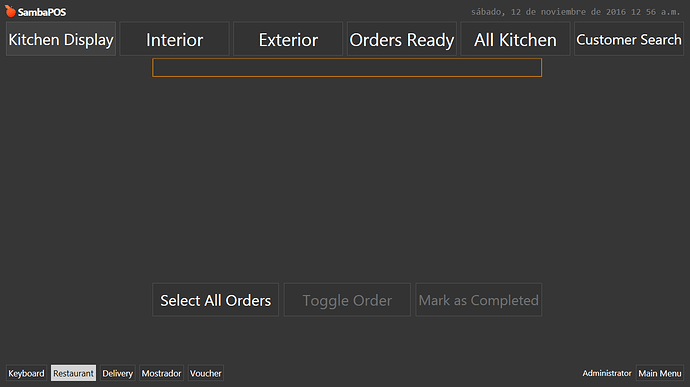
Task: Open the on-screen Keyboard
Action: 26,373
